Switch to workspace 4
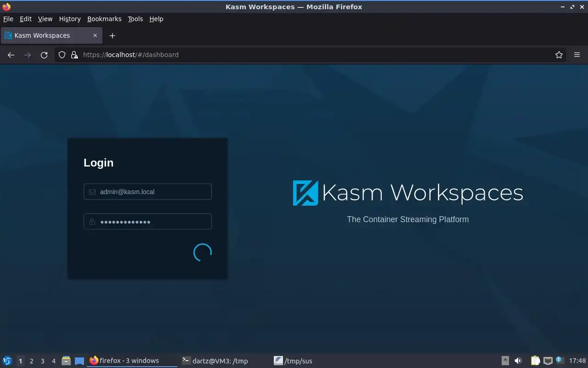The width and height of the screenshot is (588, 368). 53,361
